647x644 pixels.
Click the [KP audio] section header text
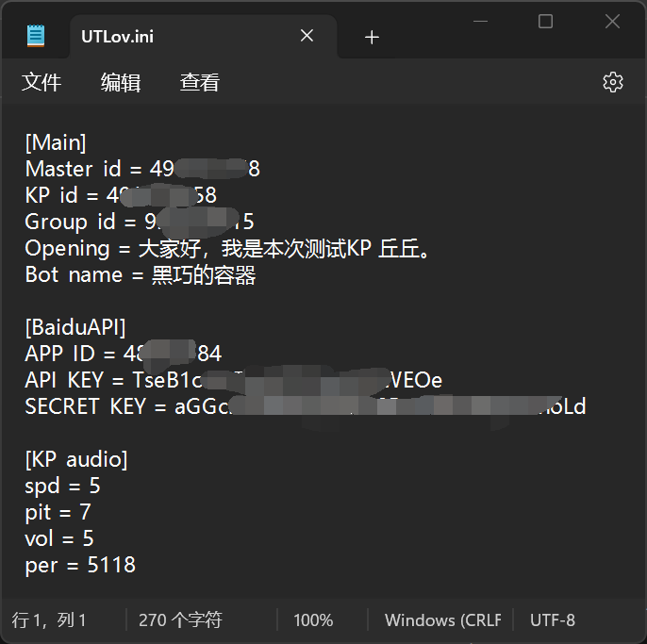click(x=76, y=460)
